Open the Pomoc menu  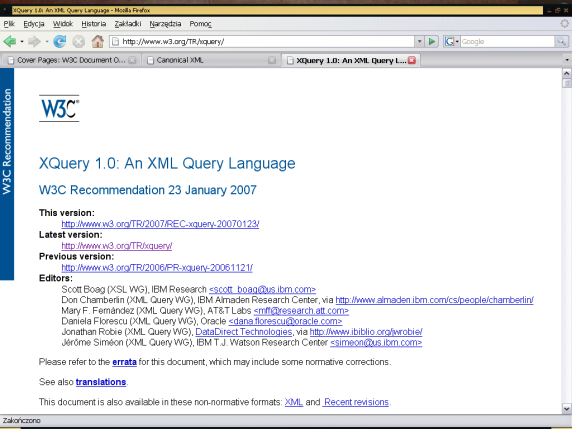[200, 24]
